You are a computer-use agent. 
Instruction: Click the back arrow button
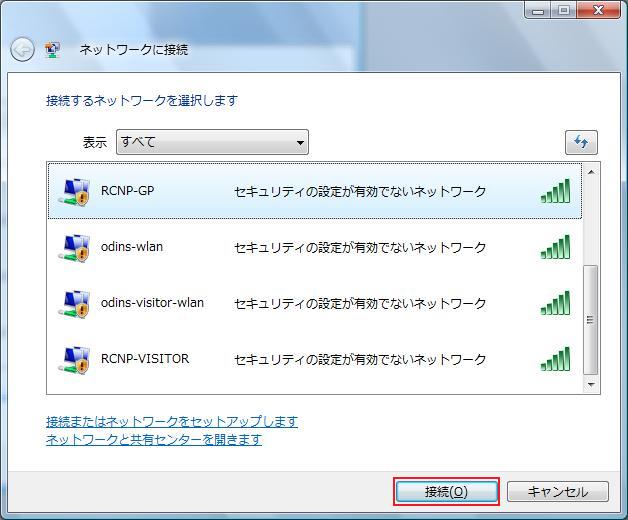coord(22,49)
